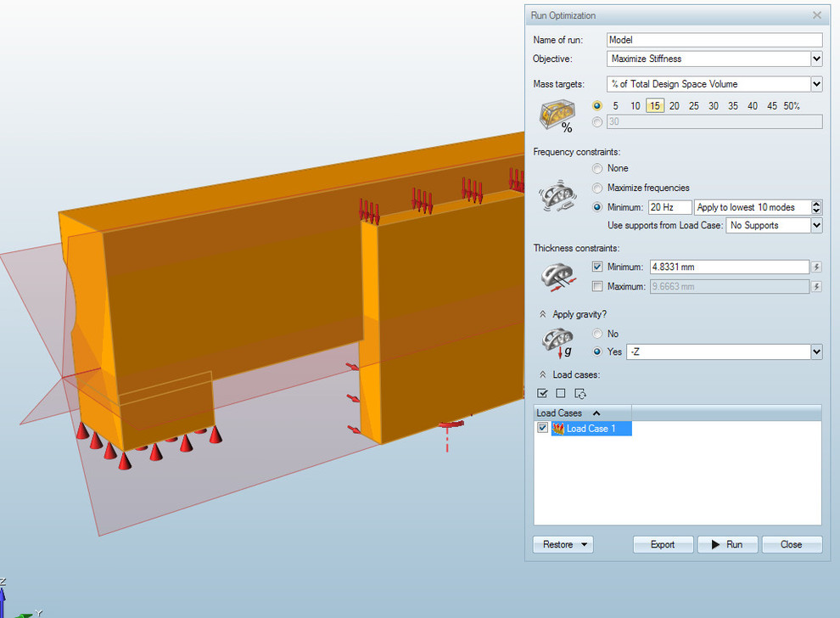Collapse the Load cases section
This screenshot has height=618, width=840.
click(543, 374)
